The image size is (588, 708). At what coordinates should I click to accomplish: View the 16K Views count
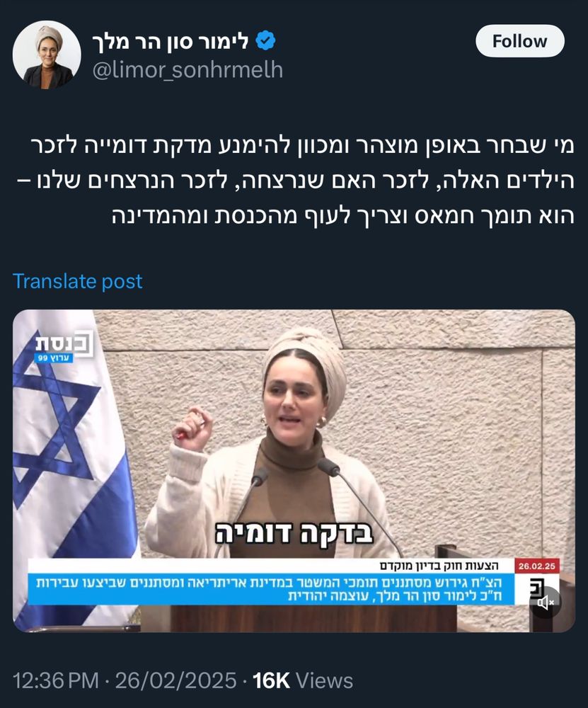(303, 680)
